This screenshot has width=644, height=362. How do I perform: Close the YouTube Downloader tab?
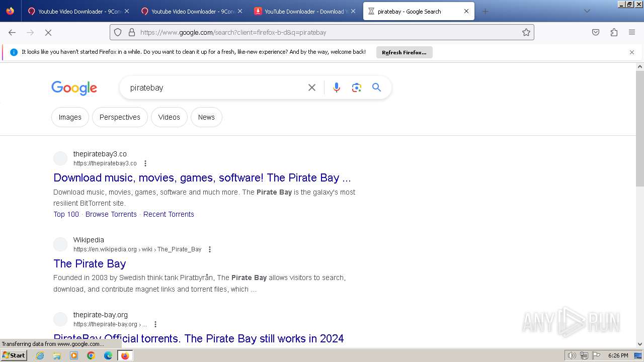coord(353,11)
